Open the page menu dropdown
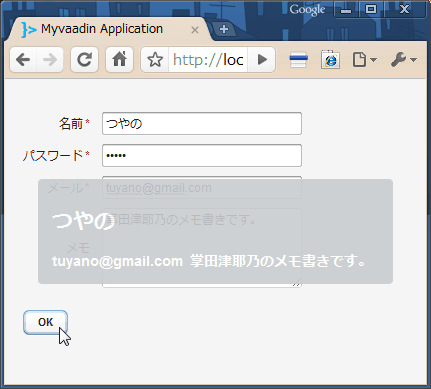Viewport: 431px width, 389px height. [x=364, y=60]
